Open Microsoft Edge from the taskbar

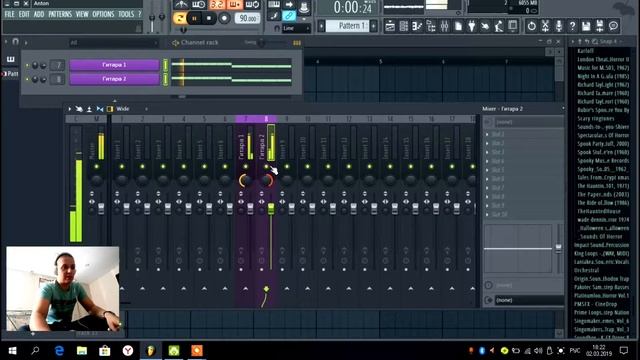click(x=59, y=351)
